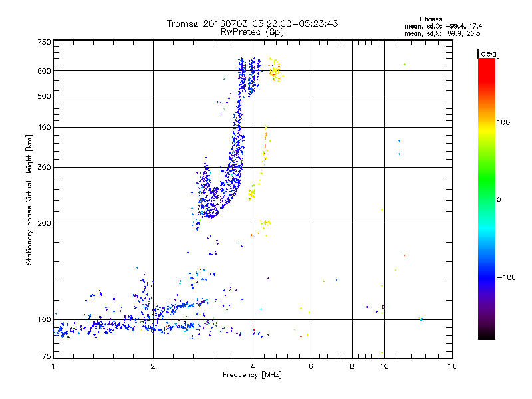
Task: Click the y-axis label "500"
Action: pos(44,96)
